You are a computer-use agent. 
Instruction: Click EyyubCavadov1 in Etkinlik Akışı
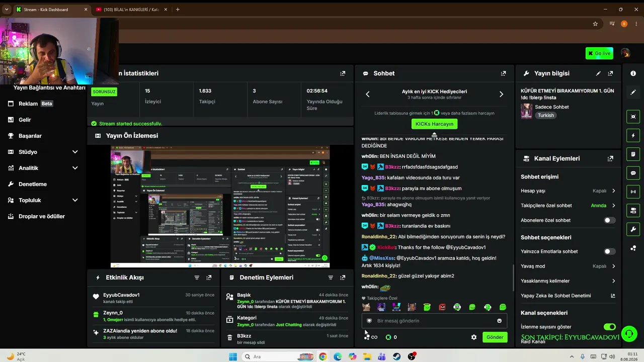coord(121,295)
